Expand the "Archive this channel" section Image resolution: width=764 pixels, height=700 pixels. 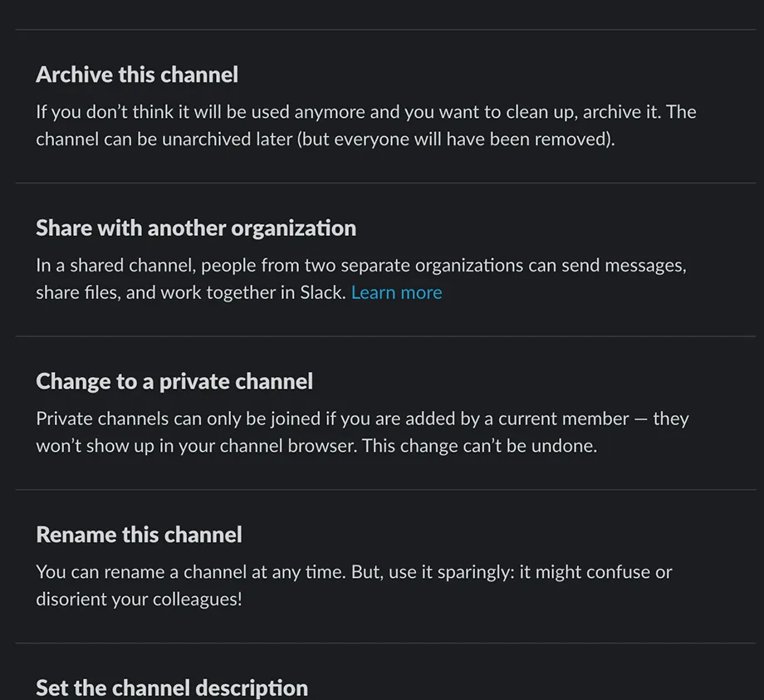point(136,74)
